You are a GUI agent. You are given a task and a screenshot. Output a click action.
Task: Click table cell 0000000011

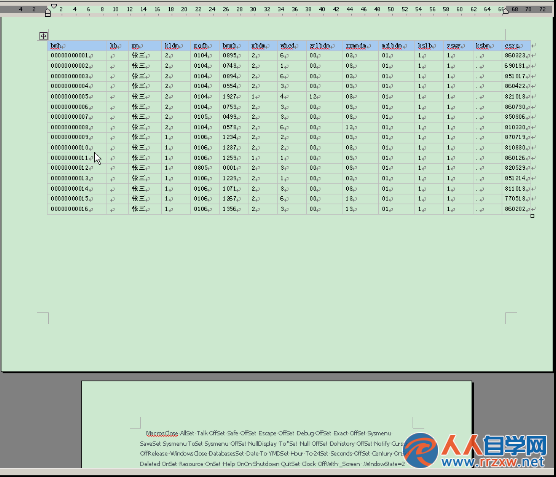[77, 158]
